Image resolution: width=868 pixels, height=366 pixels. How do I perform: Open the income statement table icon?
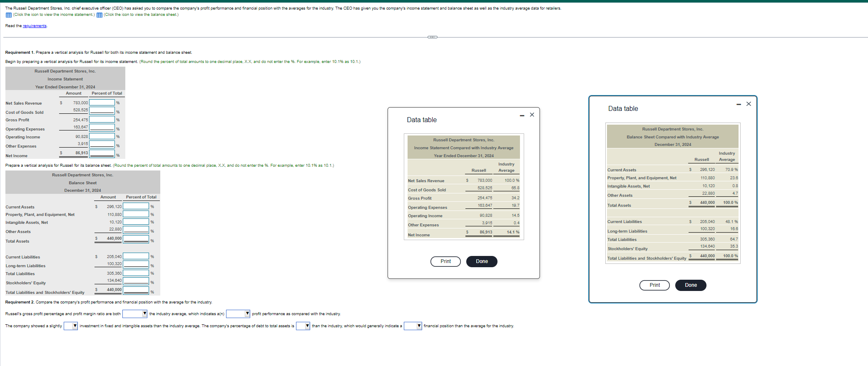coord(8,15)
